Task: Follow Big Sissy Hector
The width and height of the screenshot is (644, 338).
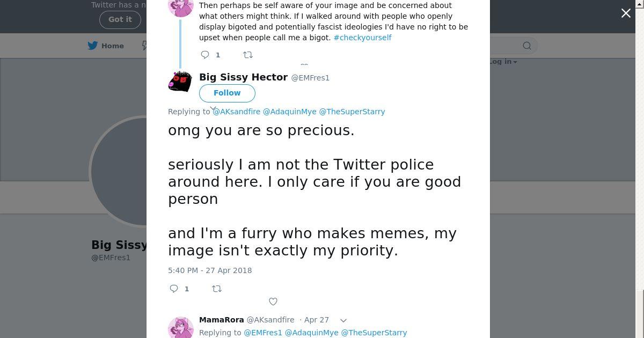Action: pyautogui.click(x=227, y=93)
